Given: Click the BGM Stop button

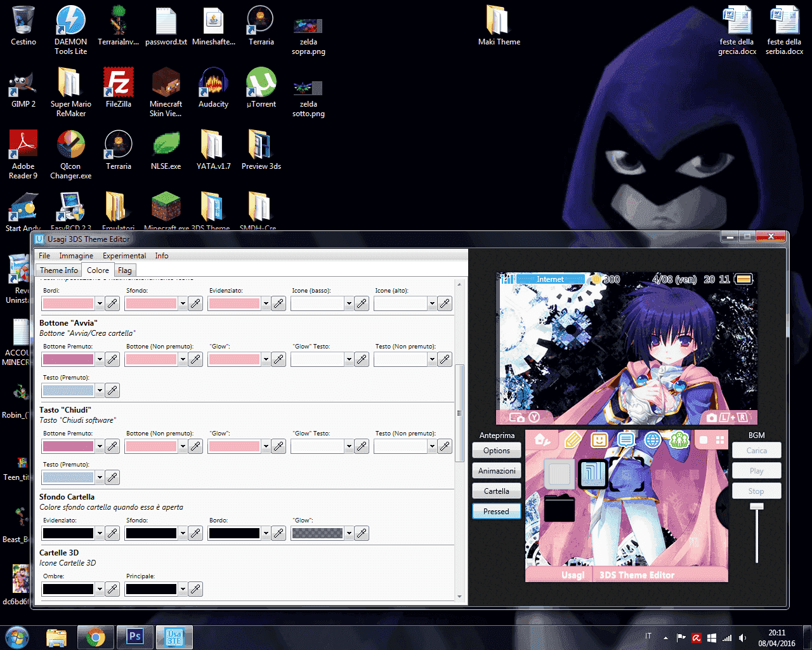Looking at the screenshot, I should click(x=756, y=491).
